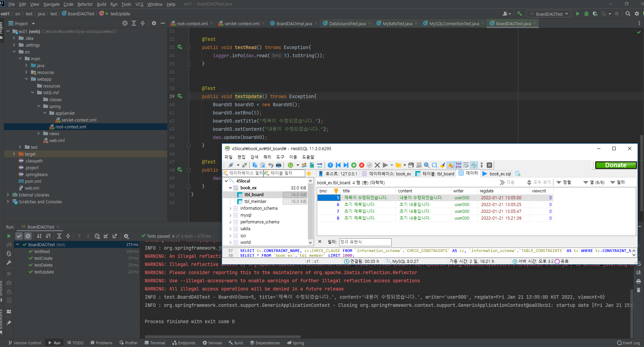Click HeidiSQL help question-mark icon
Viewport: 644px width, 347px height.
330,165
